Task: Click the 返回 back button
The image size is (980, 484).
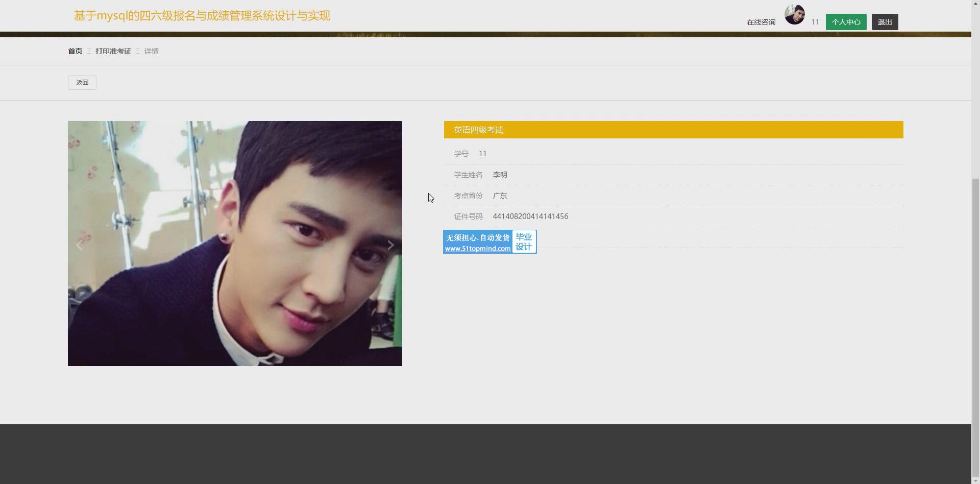Action: click(82, 83)
